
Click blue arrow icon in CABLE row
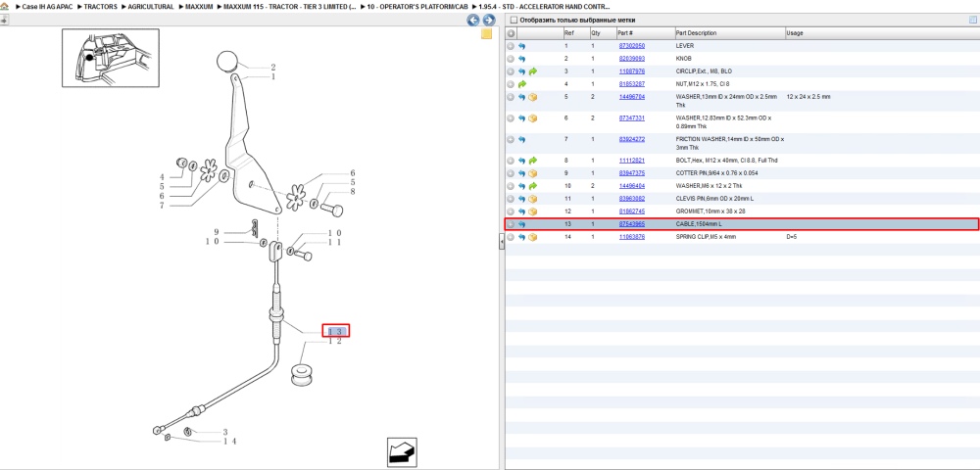522,224
